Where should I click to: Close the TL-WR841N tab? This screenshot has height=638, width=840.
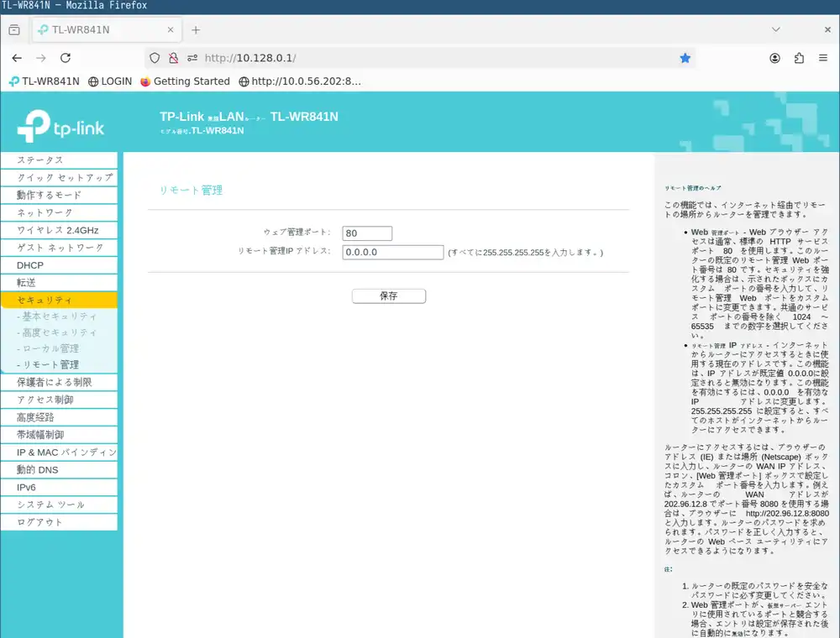[x=171, y=30]
